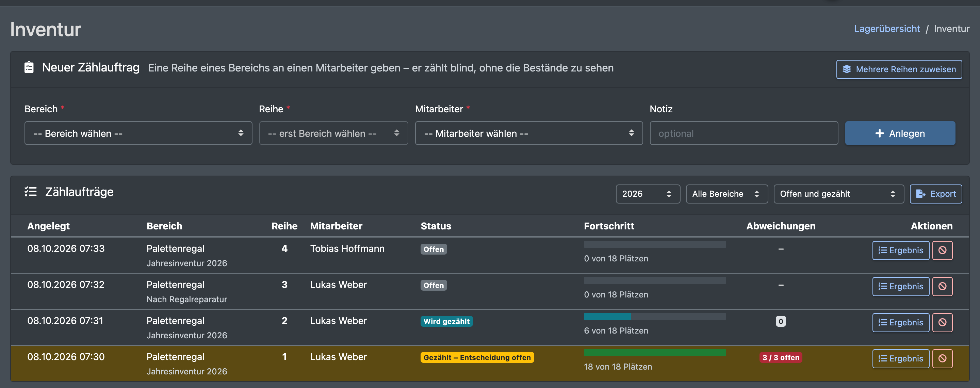Cancel the row 1 'Gezählt – Entscheidung offen' order
The width and height of the screenshot is (980, 388).
click(x=942, y=359)
